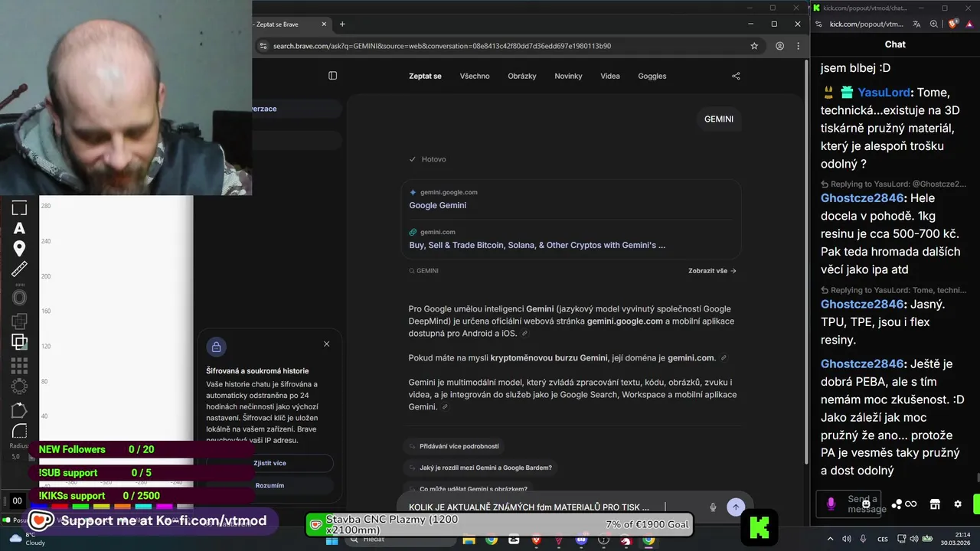This screenshot has width=980, height=551.
Task: Select the offset ring shape tool
Action: click(19, 298)
